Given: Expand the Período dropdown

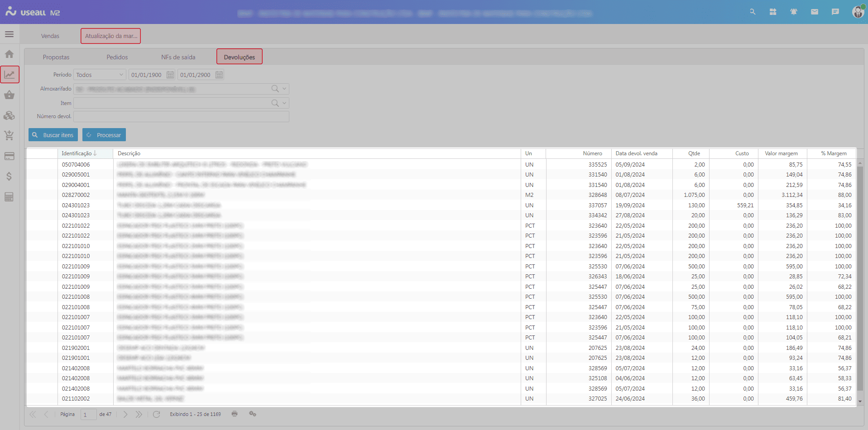Looking at the screenshot, I should (x=121, y=75).
